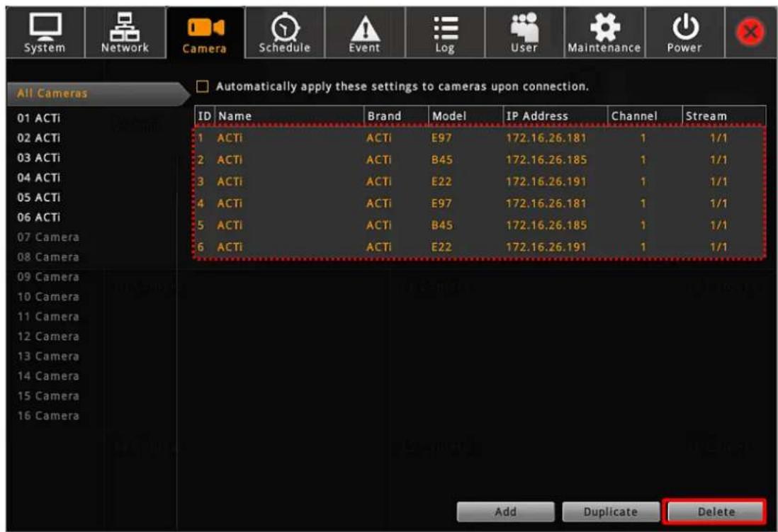
Task: Click IP 172.16.26.181 in row 1
Action: pyautogui.click(x=546, y=138)
